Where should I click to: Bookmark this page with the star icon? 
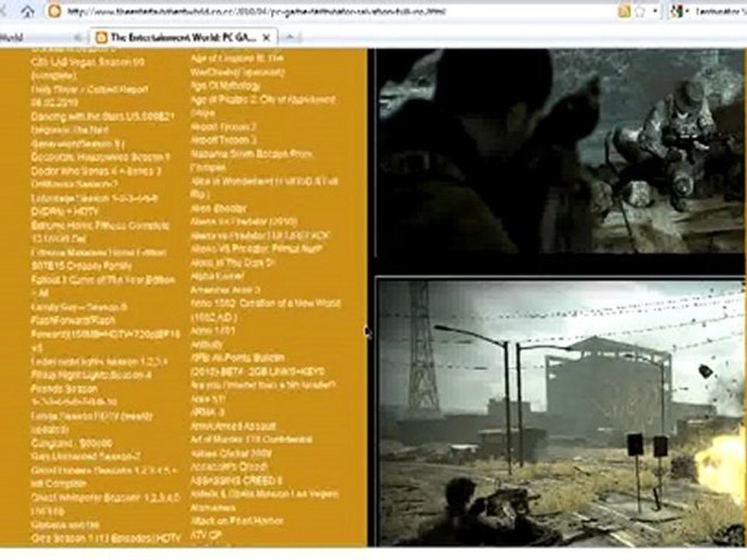pos(640,12)
